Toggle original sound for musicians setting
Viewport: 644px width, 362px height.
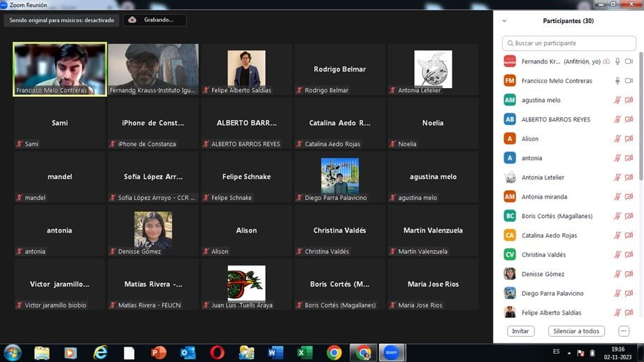(62, 20)
